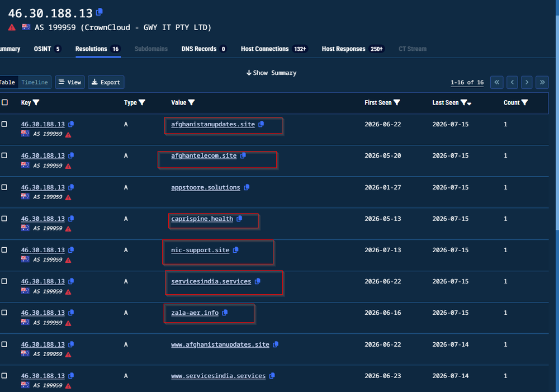Expand Show Summary section
This screenshot has width=559, height=392.
tap(271, 73)
